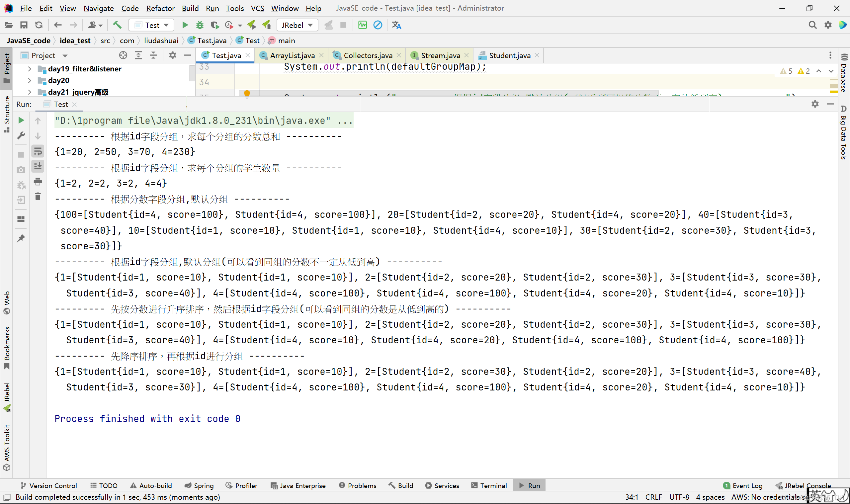850x504 pixels.
Task: Expand the day20 folder in project tree
Action: pos(30,80)
